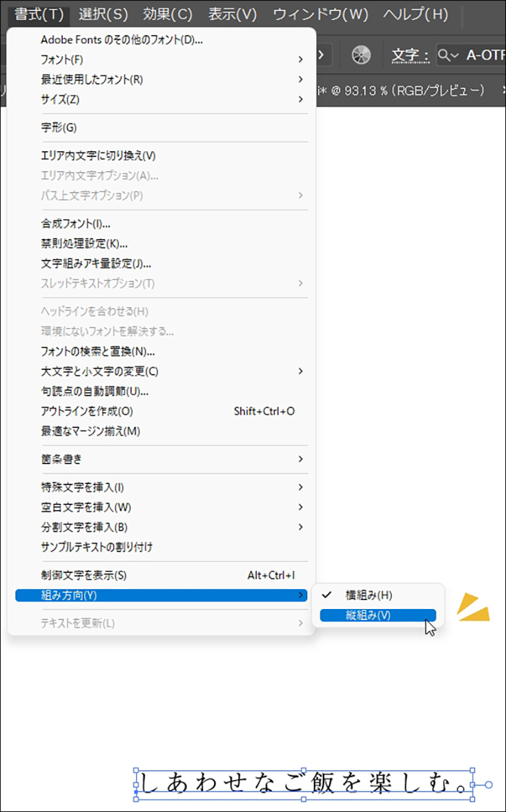Open the 選択(S) menu
This screenshot has height=812, width=506.
coord(103,14)
